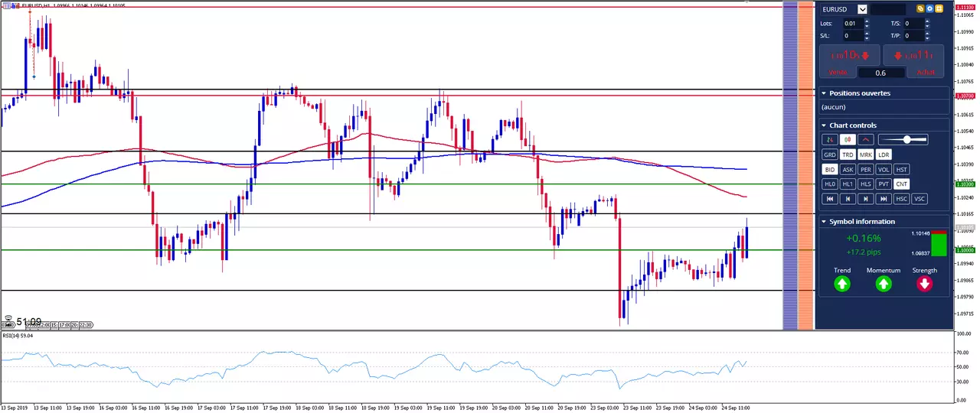980x413 pixels.
Task: Click the 1.10000 green price label
Action: [964, 250]
